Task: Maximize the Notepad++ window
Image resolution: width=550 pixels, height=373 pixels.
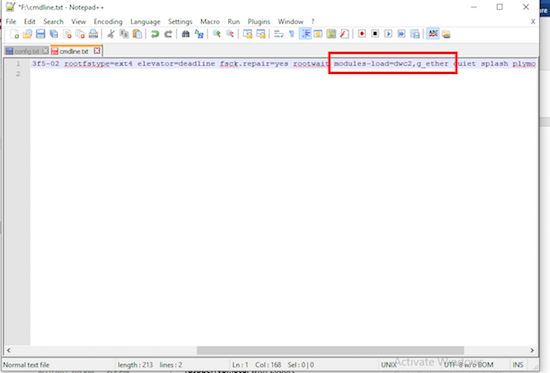Action: click(499, 7)
